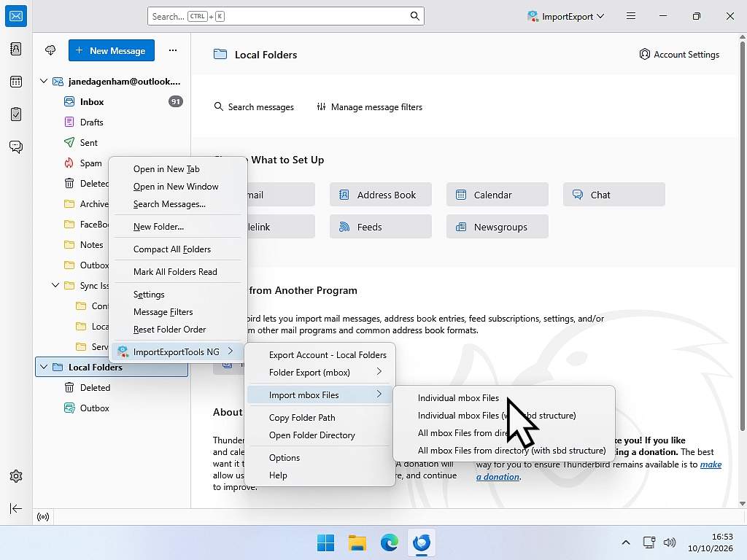Collapse the janedagenham@outlook account tree
Image resolution: width=747 pixels, height=560 pixels.
click(44, 82)
